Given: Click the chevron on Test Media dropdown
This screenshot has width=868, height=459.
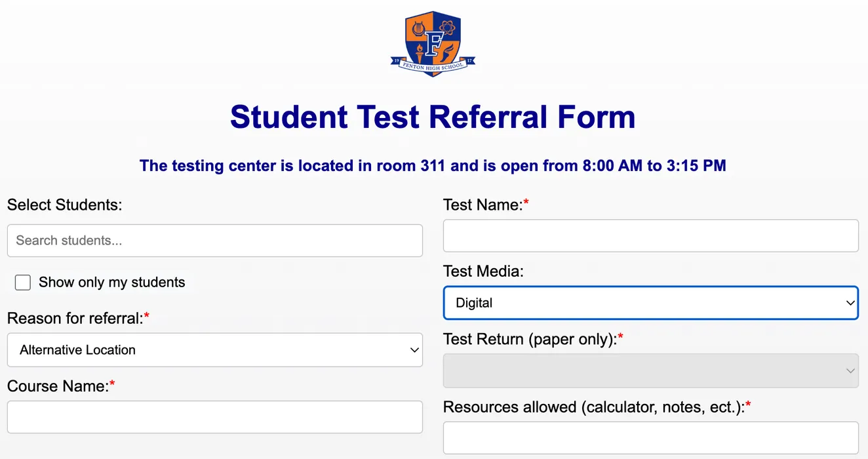Looking at the screenshot, I should 850,302.
